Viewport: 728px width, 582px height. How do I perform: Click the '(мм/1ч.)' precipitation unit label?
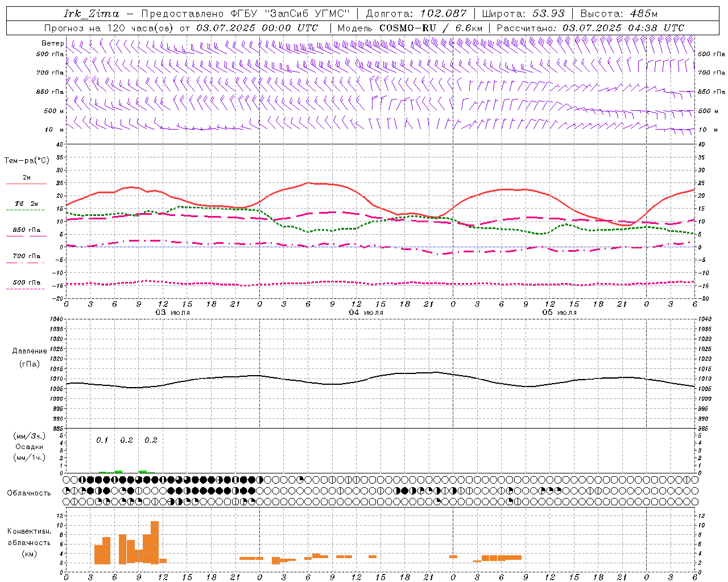click(x=30, y=458)
